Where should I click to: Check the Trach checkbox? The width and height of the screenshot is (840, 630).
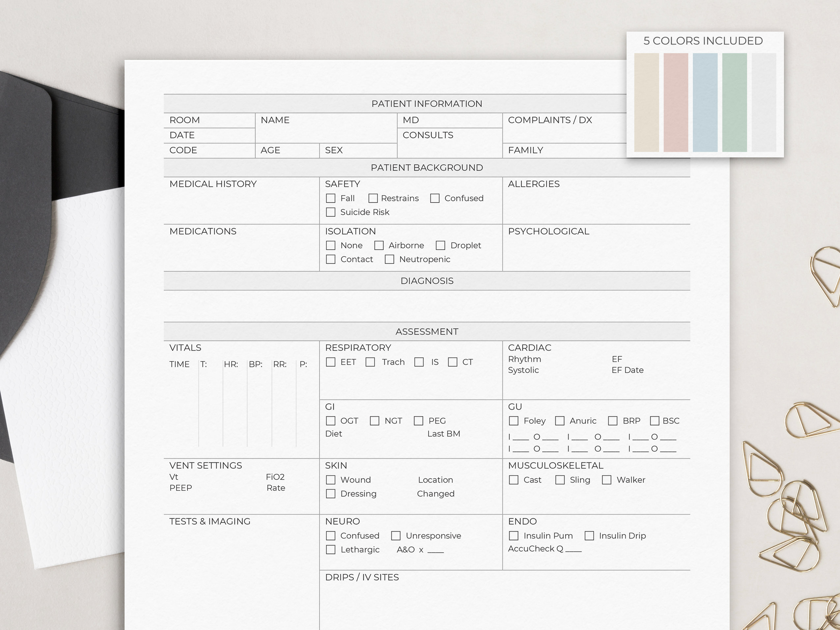[x=370, y=362]
